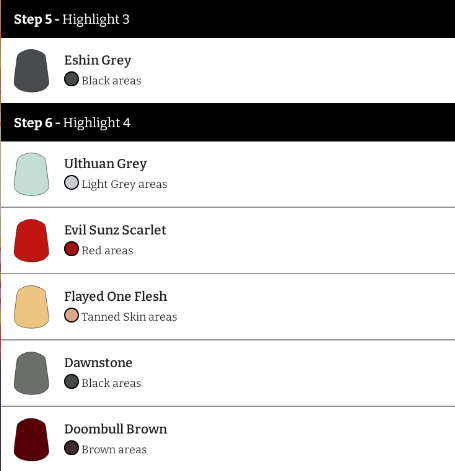455x471 pixels.
Task: Select the Evil Sunz Scarlet paint pot
Action: tap(31, 240)
